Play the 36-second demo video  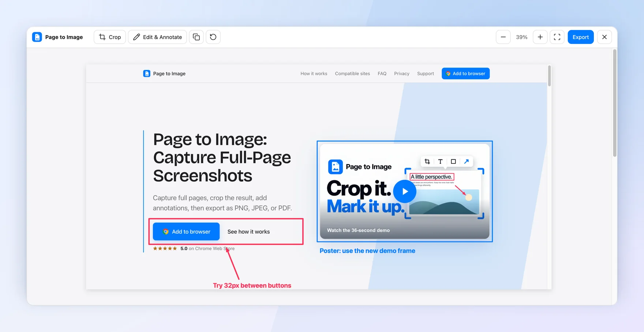405,191
